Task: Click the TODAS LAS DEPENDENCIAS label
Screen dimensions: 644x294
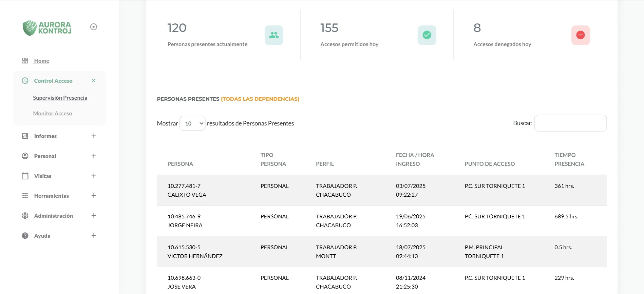Action: [x=260, y=99]
